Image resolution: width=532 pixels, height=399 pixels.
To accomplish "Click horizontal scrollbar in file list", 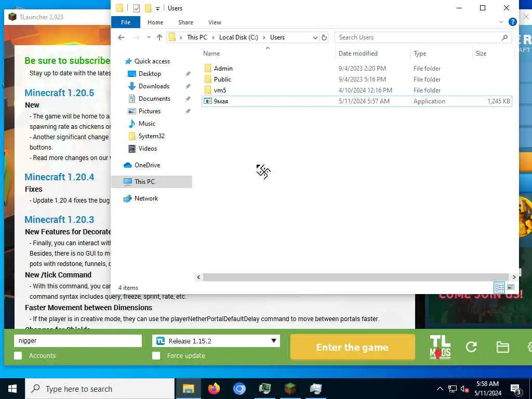I will (x=355, y=277).
